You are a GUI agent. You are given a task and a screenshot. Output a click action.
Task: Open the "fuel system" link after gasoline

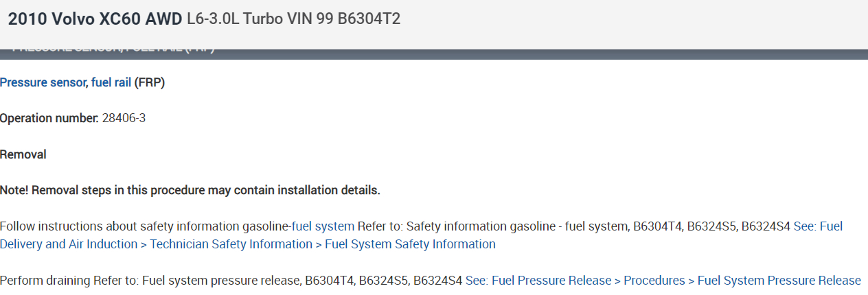tap(323, 226)
